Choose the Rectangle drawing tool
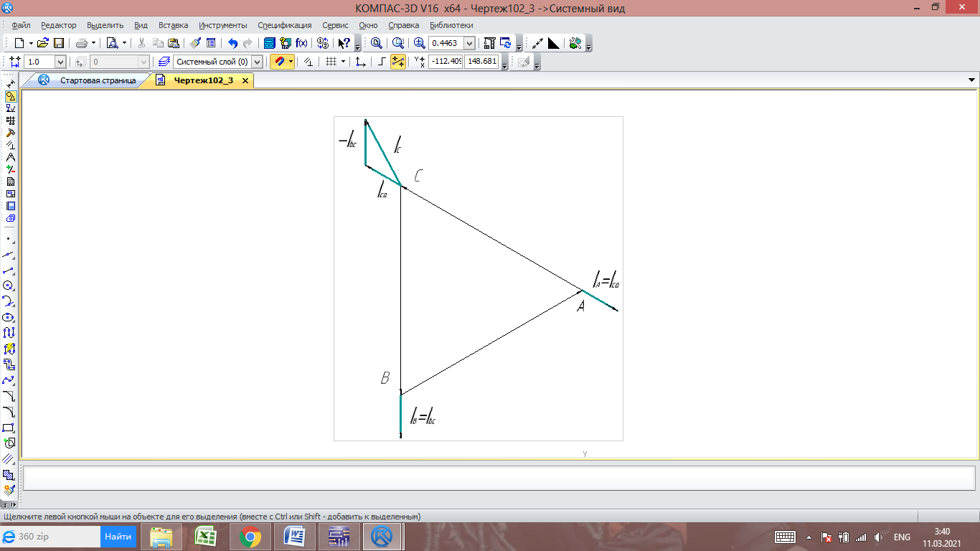Viewport: 980px width, 551px height. click(x=9, y=428)
